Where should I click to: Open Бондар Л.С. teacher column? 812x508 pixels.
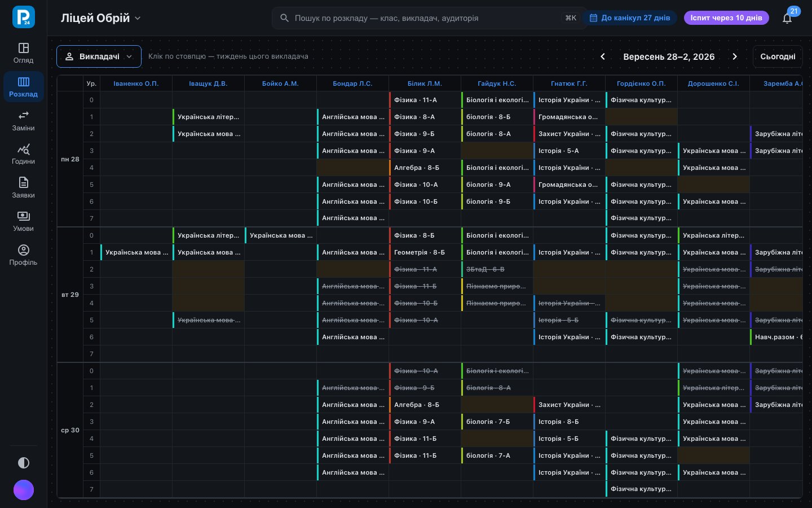tap(352, 84)
